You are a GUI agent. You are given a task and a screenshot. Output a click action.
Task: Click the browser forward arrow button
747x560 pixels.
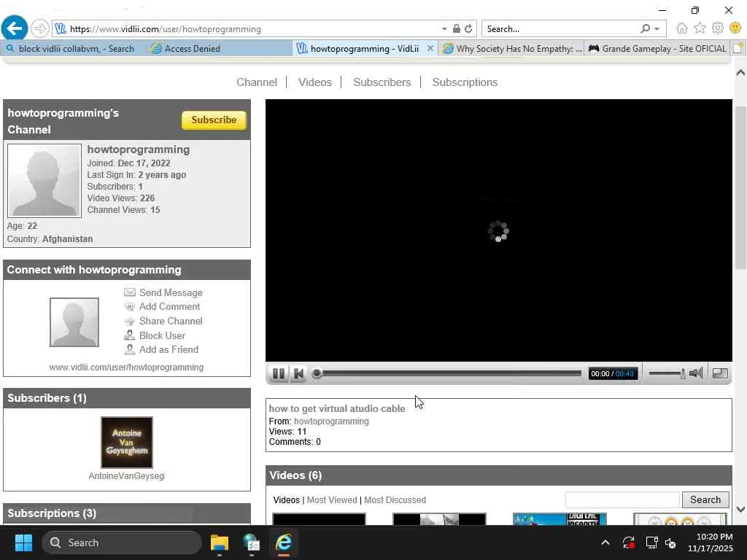pos(40,28)
